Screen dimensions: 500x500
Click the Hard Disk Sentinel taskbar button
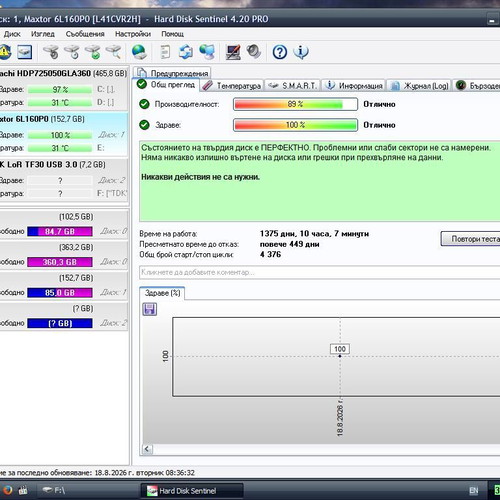click(x=191, y=491)
